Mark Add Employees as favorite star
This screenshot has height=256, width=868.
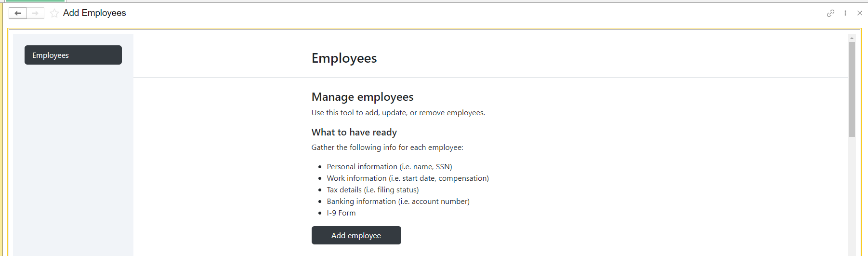(54, 13)
